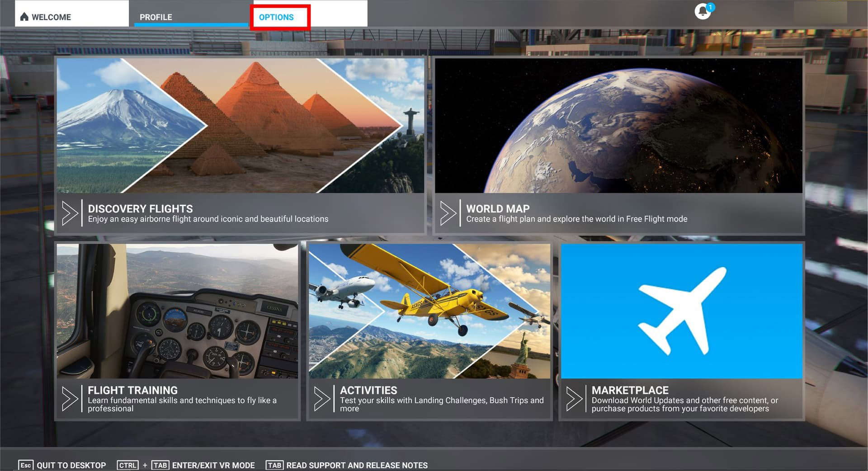
Task: Click the World Map arrow icon
Action: tap(448, 213)
